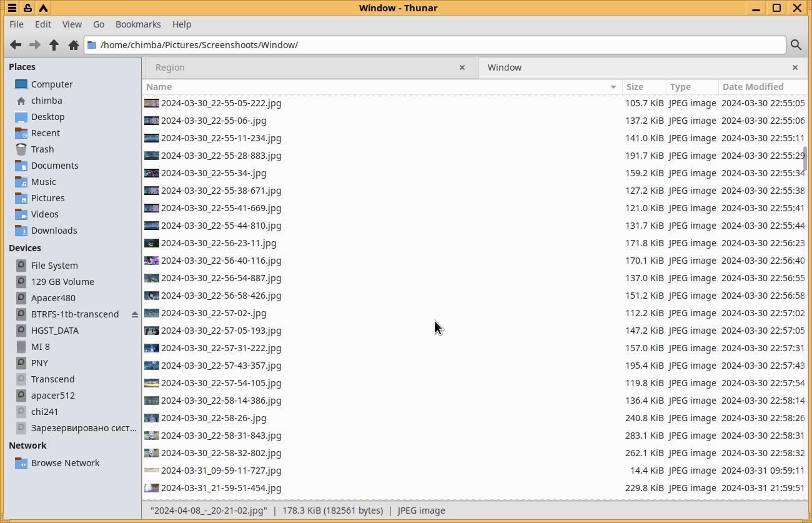Close the Window tab

click(795, 67)
